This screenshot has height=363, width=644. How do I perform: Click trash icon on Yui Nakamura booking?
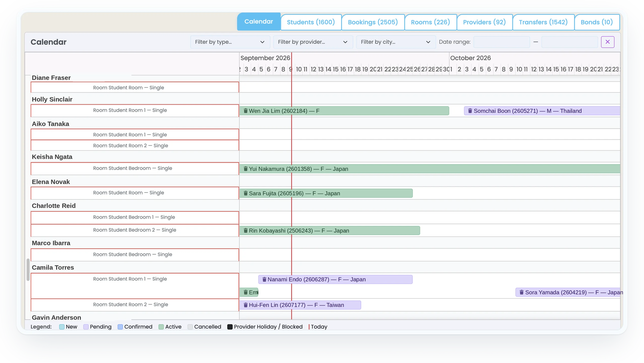[246, 169]
